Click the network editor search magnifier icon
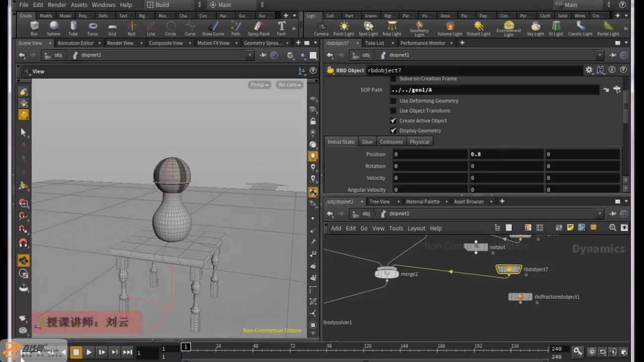The height and width of the screenshot is (362, 644). 613,228
